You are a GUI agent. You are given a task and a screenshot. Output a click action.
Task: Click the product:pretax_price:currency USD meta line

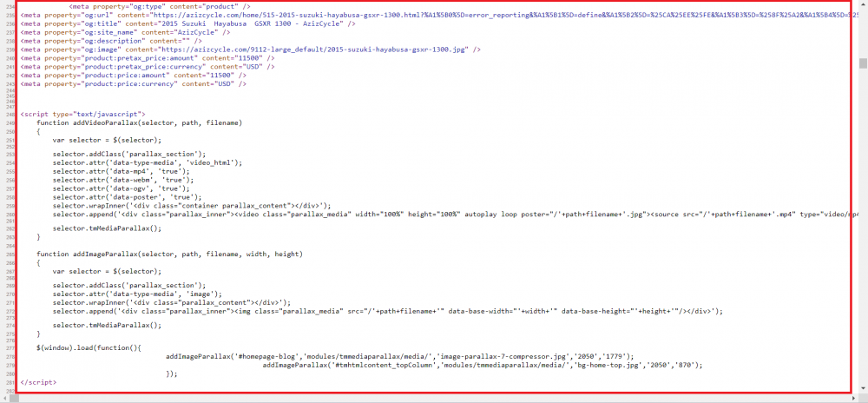pos(148,67)
